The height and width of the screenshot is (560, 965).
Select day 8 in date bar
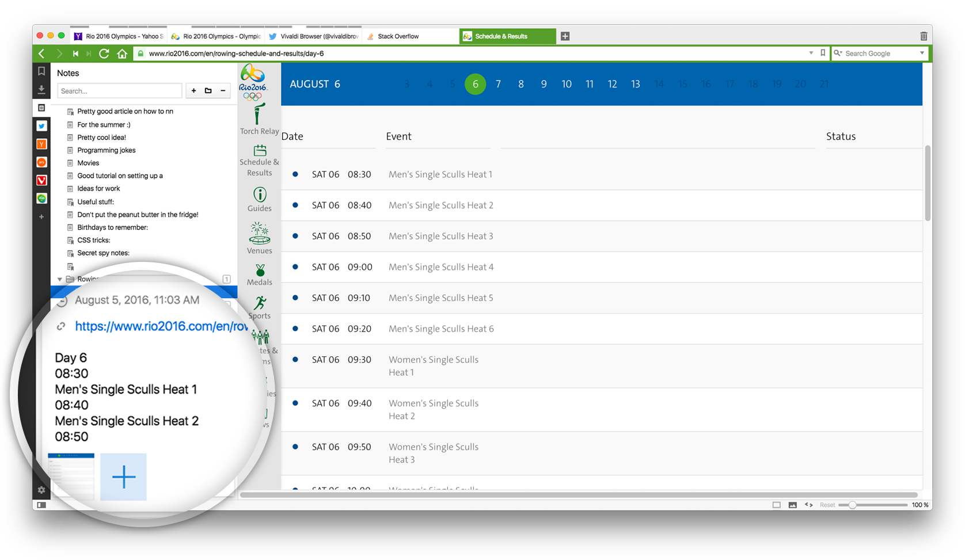[521, 84]
